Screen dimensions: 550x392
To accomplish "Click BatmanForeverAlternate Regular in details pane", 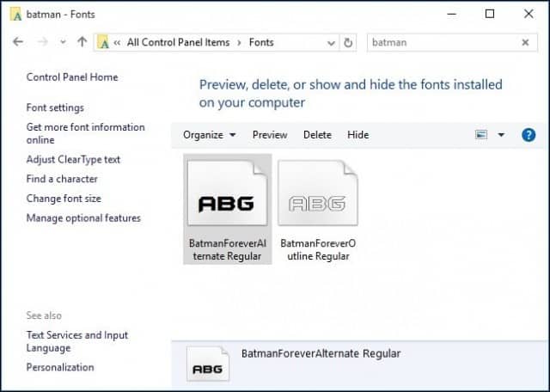I will pos(321,353).
